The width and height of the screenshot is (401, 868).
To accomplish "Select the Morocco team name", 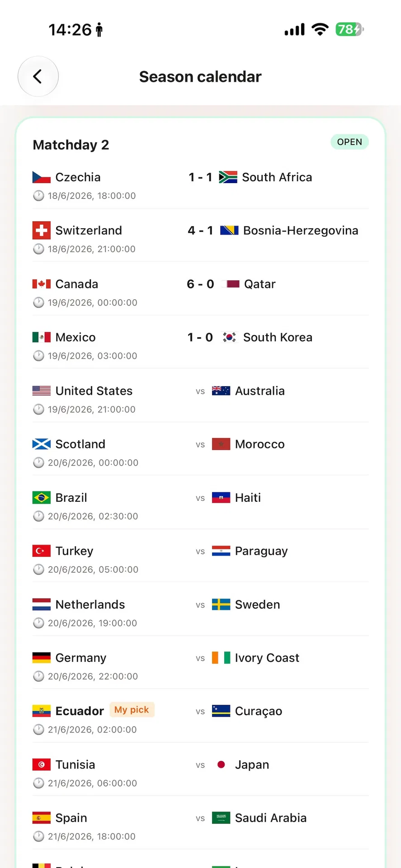I will (260, 444).
